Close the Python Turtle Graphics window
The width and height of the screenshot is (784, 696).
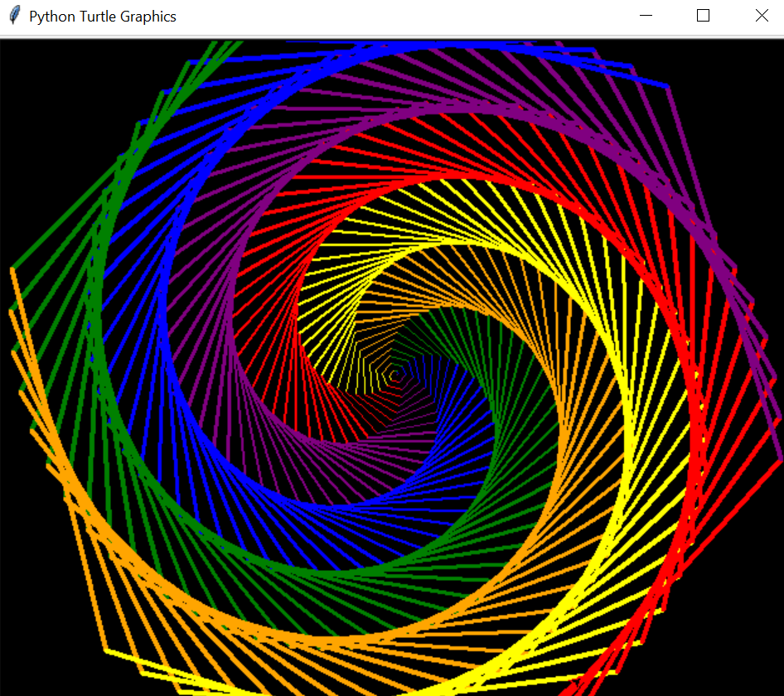[762, 16]
